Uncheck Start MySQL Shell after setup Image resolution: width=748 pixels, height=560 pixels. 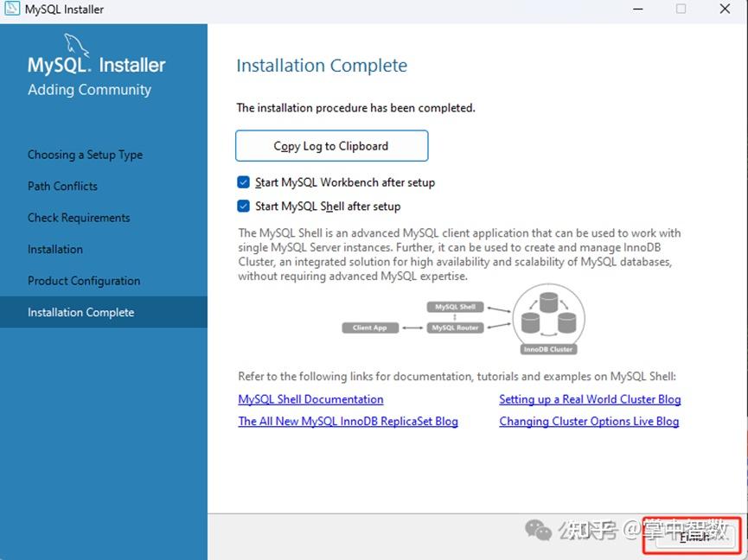click(243, 206)
